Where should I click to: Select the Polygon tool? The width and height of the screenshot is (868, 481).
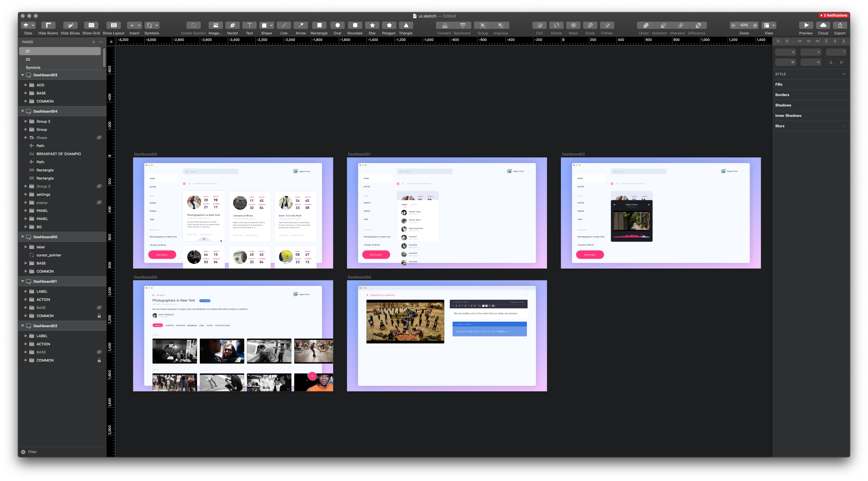[x=389, y=25]
